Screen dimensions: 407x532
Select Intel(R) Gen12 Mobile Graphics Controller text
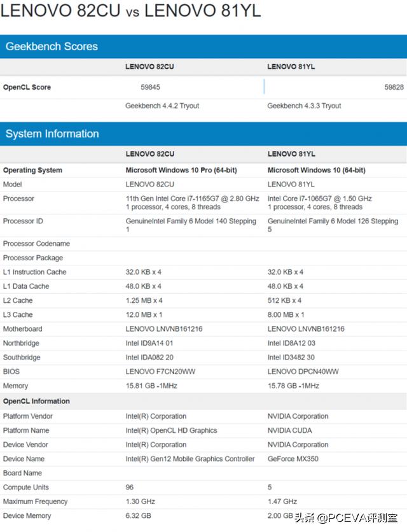point(190,459)
